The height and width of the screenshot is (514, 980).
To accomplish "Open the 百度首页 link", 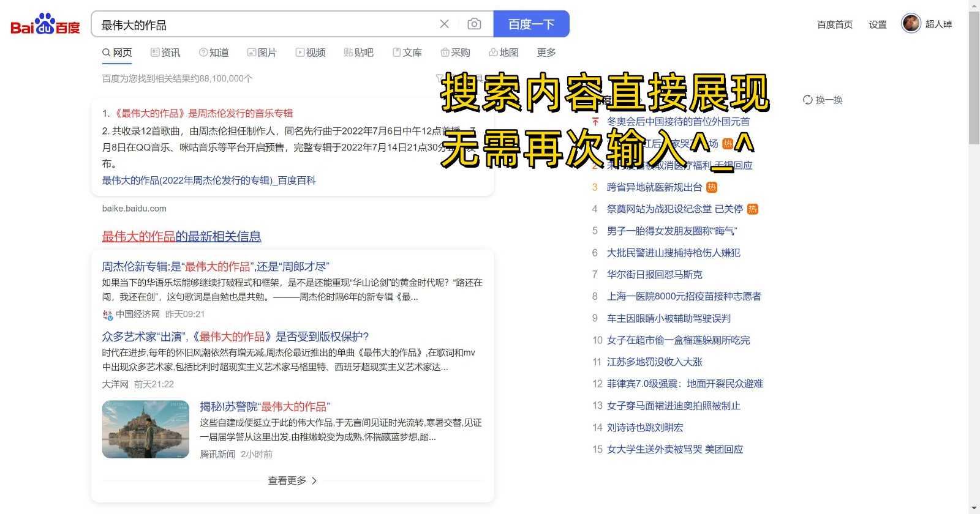I will click(x=835, y=24).
